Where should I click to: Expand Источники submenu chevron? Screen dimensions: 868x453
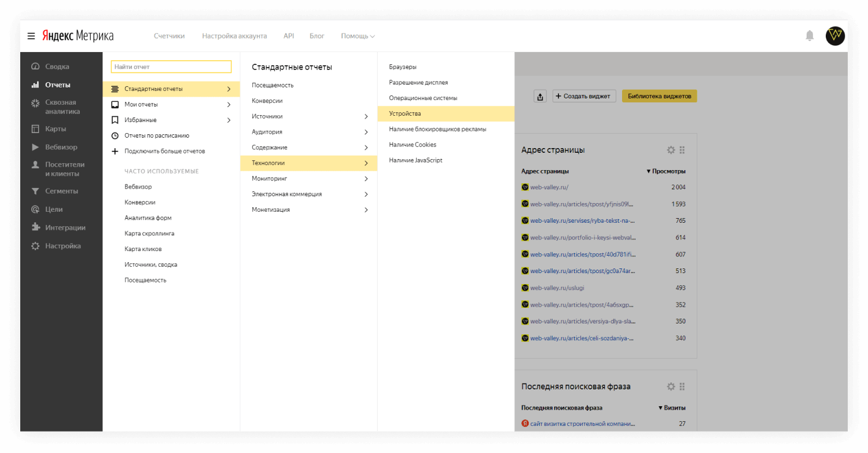pos(366,116)
